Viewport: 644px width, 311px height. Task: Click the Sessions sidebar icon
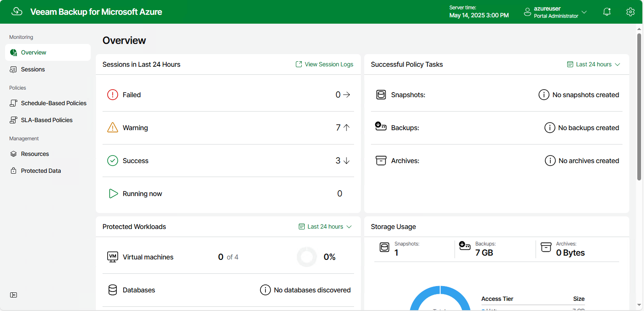coord(14,69)
